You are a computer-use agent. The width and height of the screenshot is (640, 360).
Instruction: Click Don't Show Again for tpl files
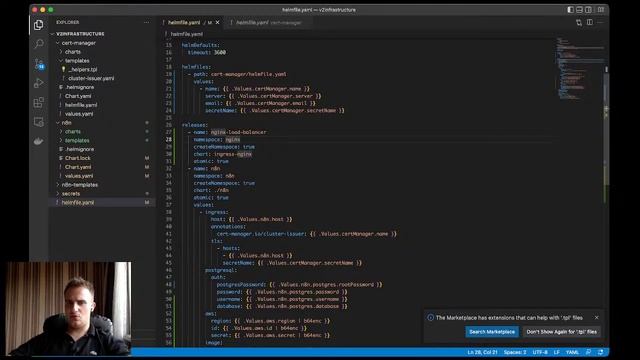point(561,332)
